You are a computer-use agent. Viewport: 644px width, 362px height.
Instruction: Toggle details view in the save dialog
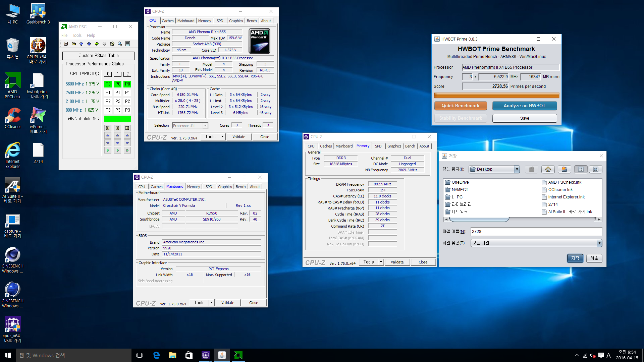(x=596, y=169)
